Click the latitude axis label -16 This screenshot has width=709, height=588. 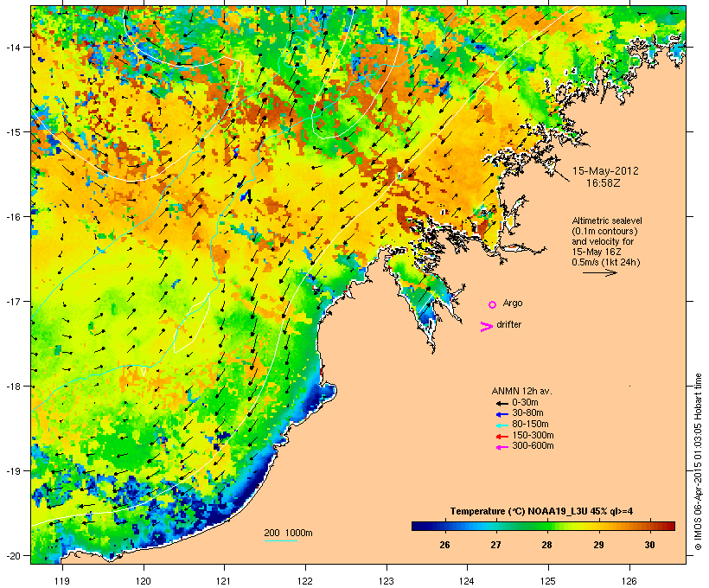[12, 217]
